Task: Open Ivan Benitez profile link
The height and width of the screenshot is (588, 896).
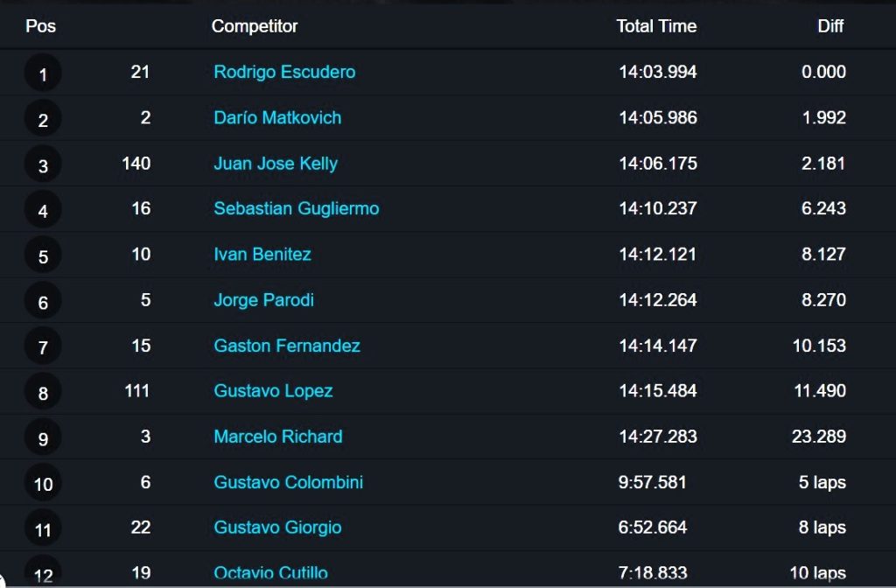Action: click(262, 255)
